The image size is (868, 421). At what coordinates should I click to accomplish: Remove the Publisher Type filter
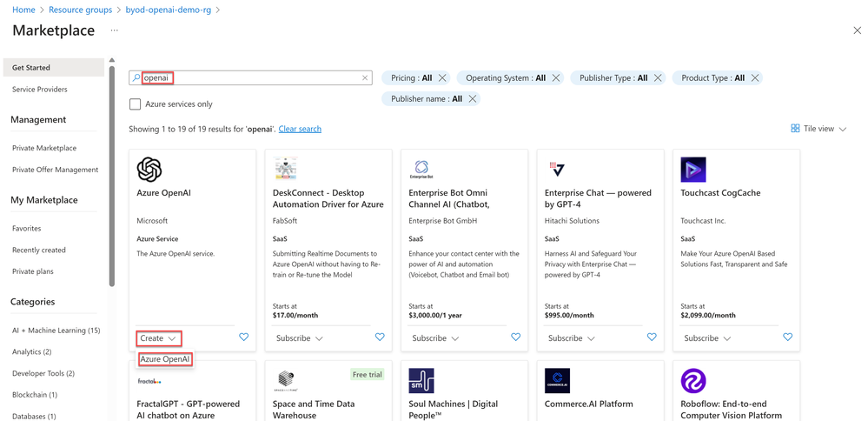tap(658, 78)
